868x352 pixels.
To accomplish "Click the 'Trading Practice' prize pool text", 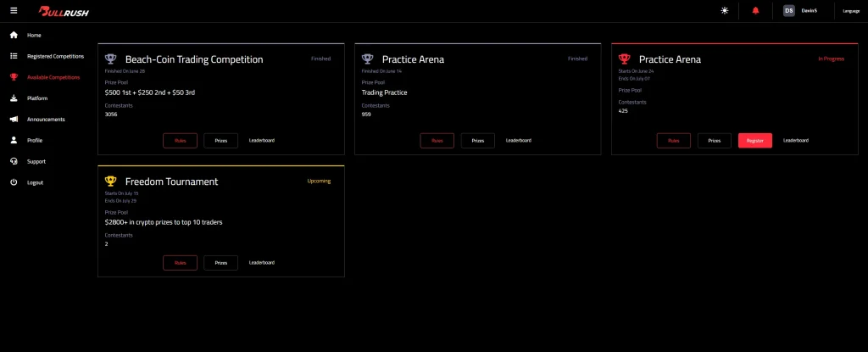I will click(384, 92).
